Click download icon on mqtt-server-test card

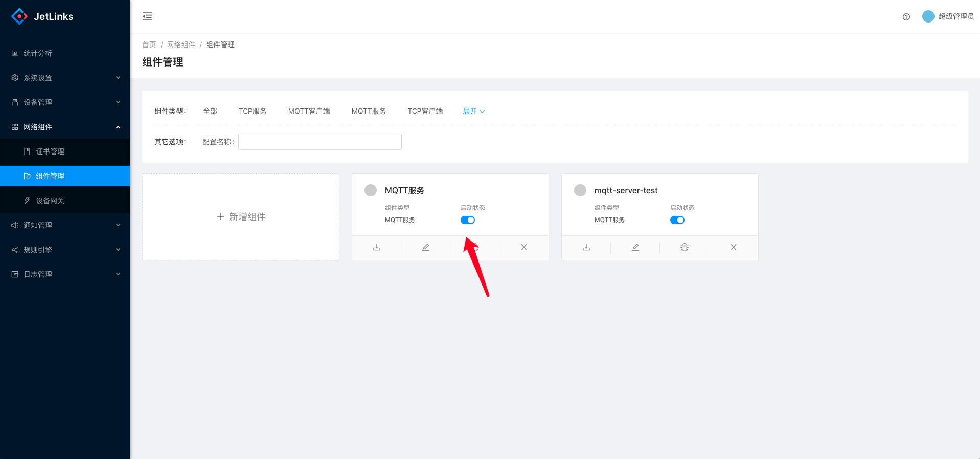coord(586,248)
